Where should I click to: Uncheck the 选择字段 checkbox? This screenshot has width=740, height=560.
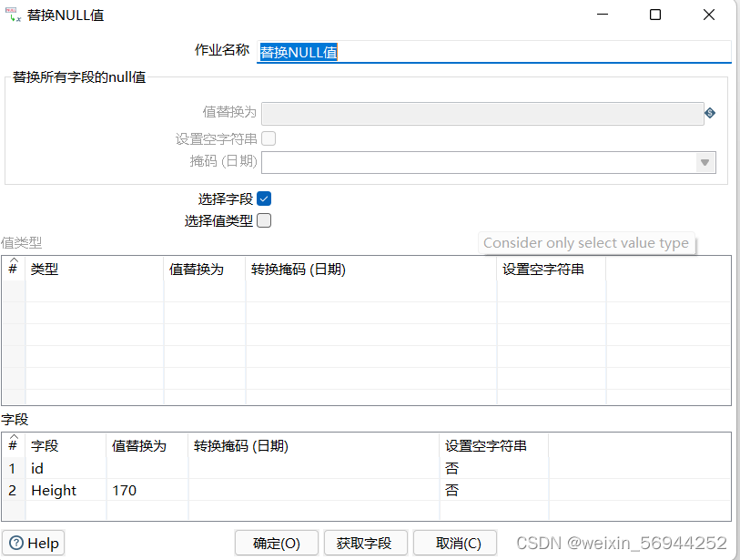[262, 198]
